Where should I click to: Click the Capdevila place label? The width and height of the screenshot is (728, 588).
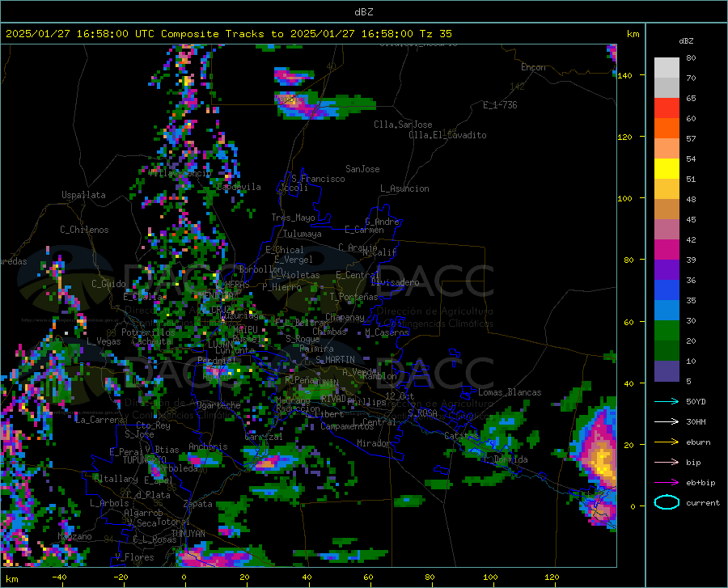click(x=239, y=187)
